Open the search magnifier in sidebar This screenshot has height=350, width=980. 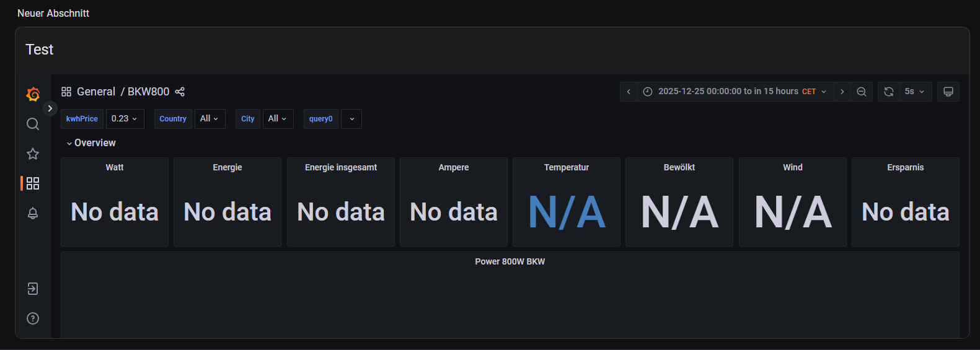click(x=33, y=124)
